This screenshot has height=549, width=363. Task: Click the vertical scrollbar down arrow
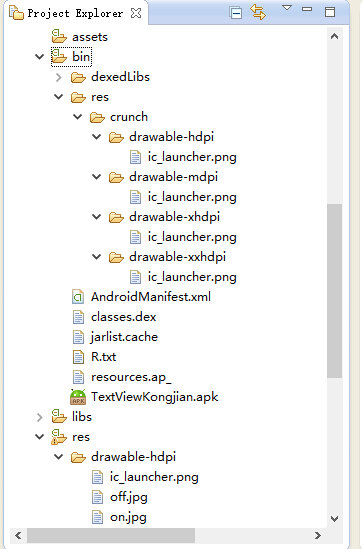click(x=334, y=519)
